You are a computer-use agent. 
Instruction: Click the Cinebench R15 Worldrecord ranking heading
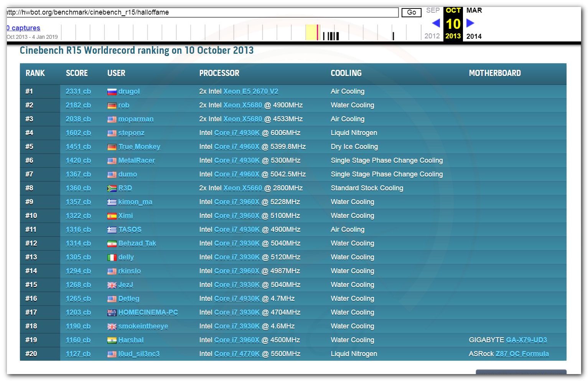coord(137,50)
